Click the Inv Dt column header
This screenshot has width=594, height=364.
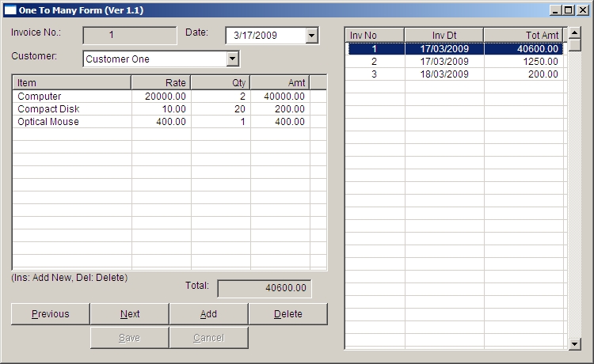click(444, 36)
